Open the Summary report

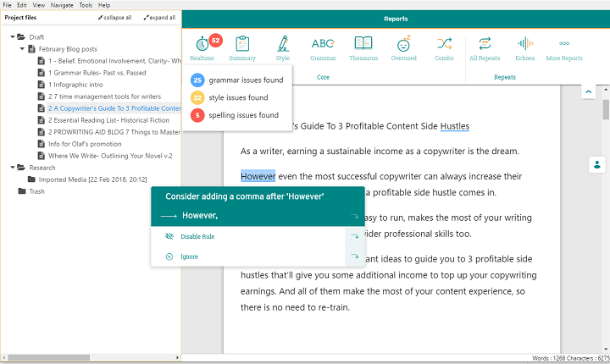tap(242, 48)
